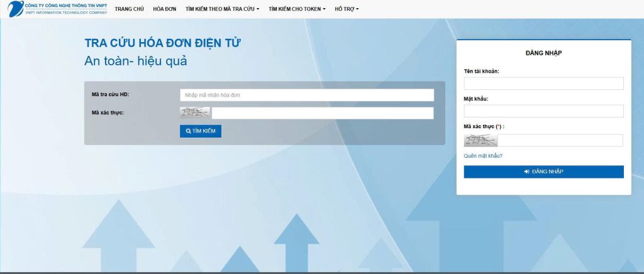644x274 pixels.
Task: Click the Mã tra cứu HĐ label
Action: point(111,94)
